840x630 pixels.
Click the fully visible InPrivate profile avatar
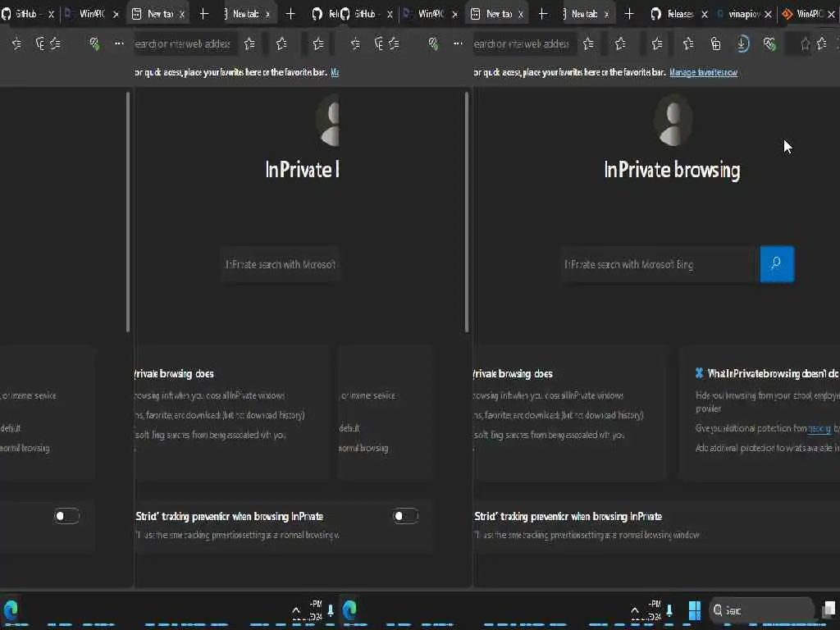673,121
